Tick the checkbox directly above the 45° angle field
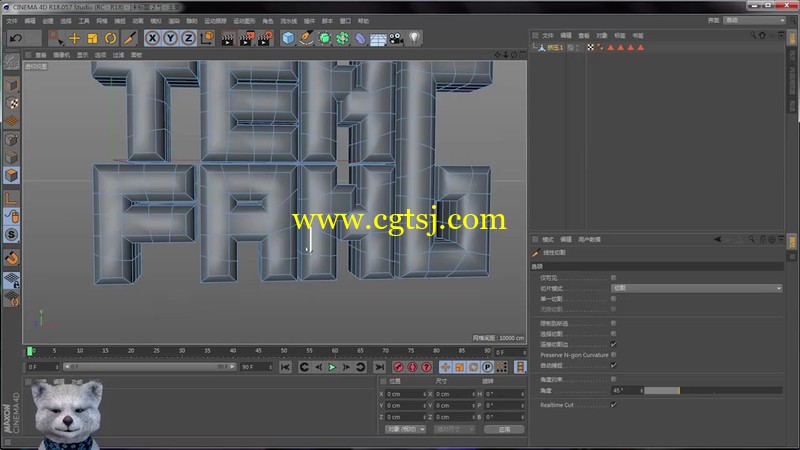Screen dimensions: 800x450 coord(614,379)
